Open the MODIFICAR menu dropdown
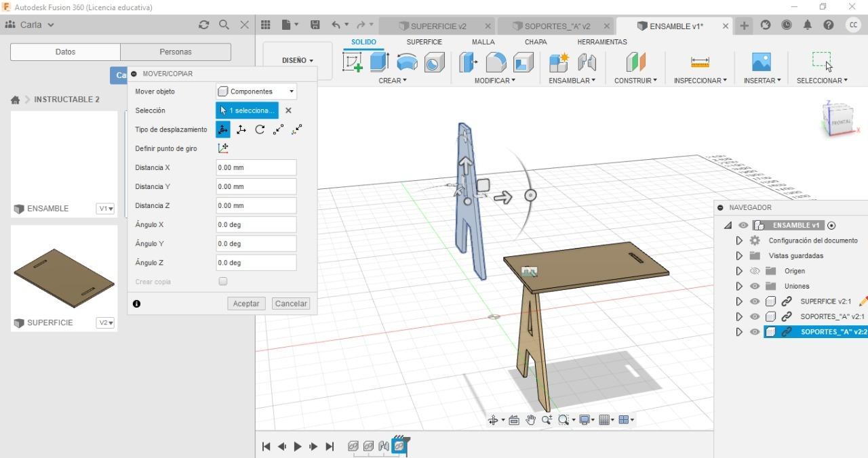868x458 pixels. [x=495, y=81]
